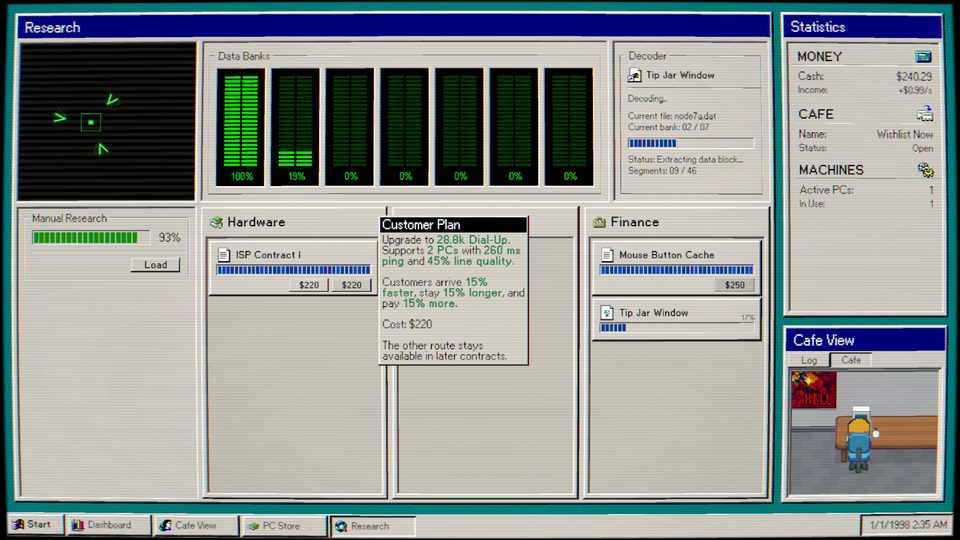Click the In Use row in Machines
Screen dimensions: 960x540
coord(866,204)
